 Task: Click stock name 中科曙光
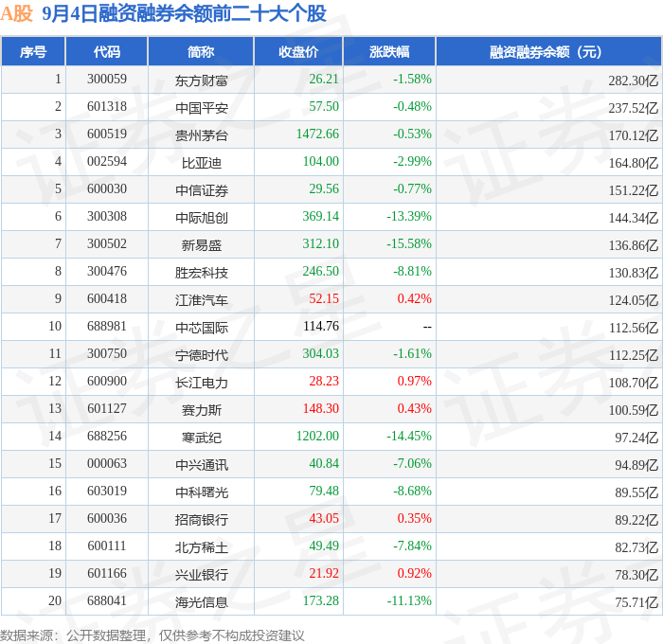click(x=201, y=492)
